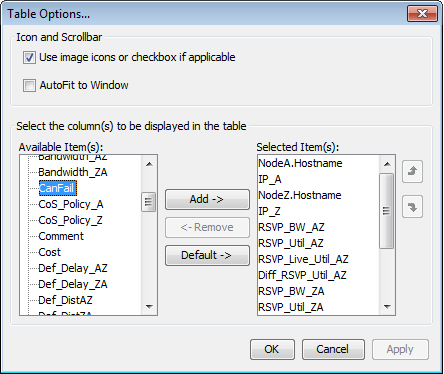Click the Default -> button
The height and width of the screenshot is (374, 444).
[207, 255]
